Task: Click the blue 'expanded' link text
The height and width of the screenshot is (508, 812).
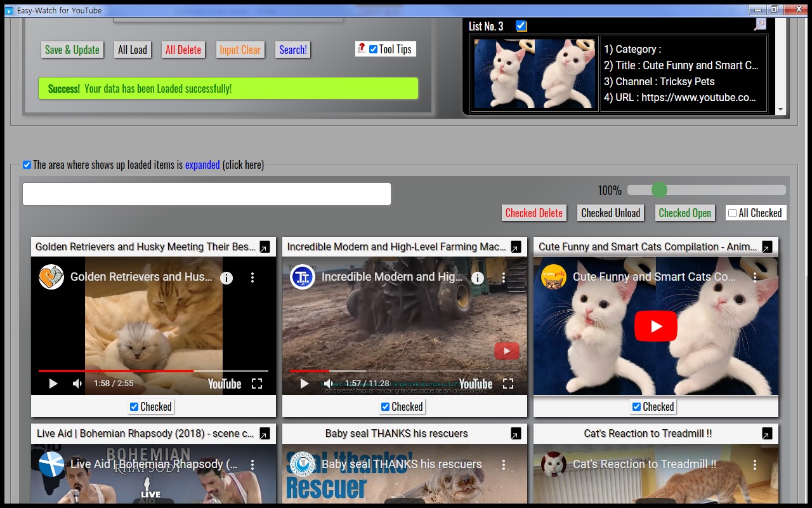Action: [202, 165]
